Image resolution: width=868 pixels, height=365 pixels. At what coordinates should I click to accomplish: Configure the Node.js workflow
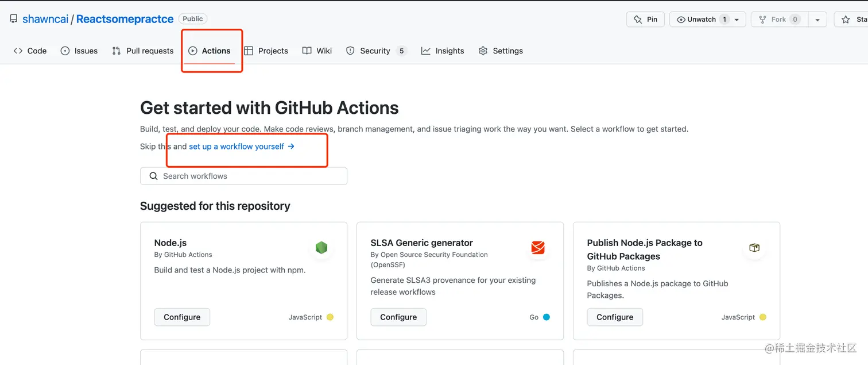tap(182, 317)
